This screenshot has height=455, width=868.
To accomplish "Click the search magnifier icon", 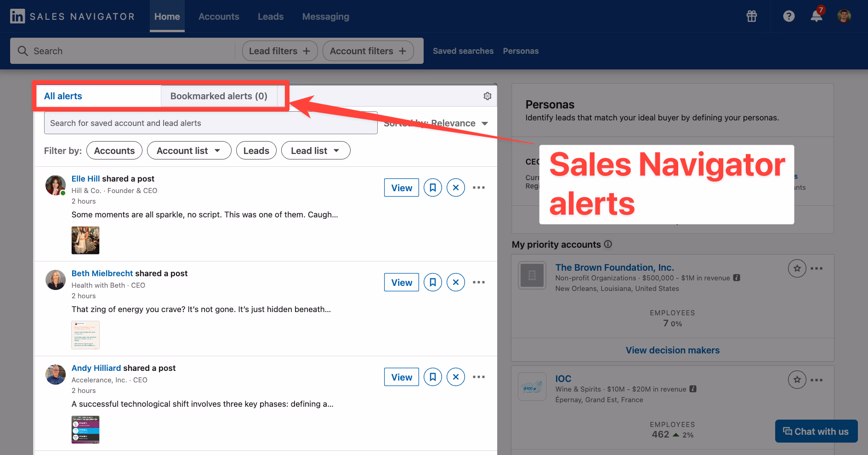I will coord(23,51).
